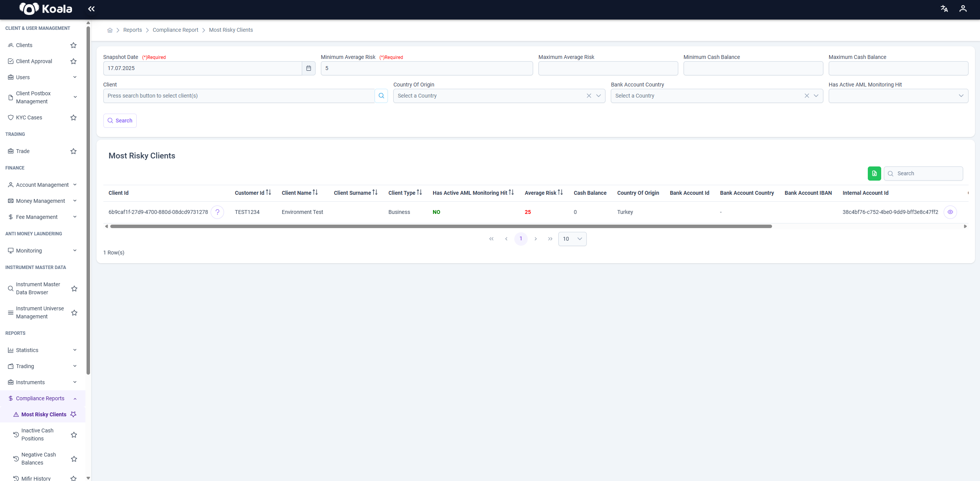The height and width of the screenshot is (481, 980).
Task: View row details via eye icon
Action: click(950, 212)
